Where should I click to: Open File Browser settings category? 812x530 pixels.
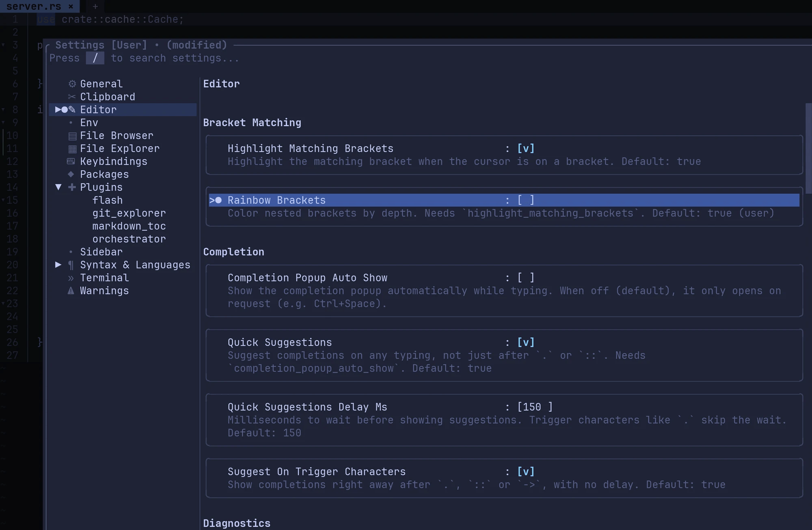point(117,136)
